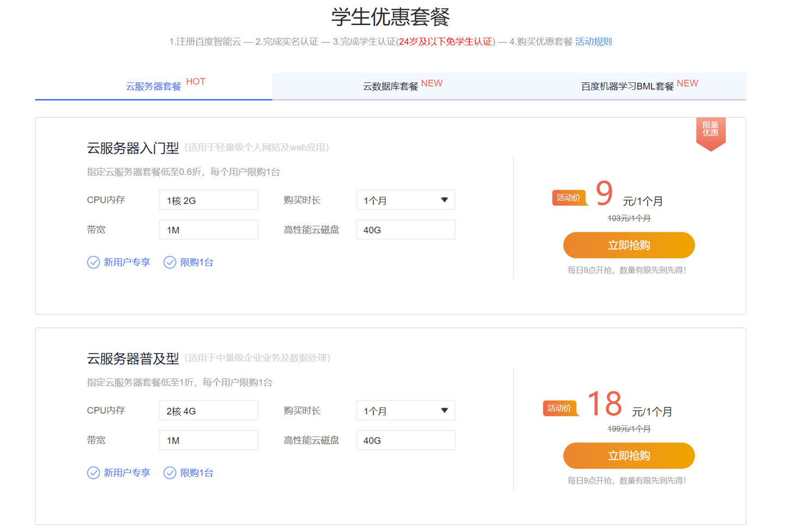This screenshot has height=532, width=785.
Task: Click HOT label on 云服务器套餐 tab
Action: [x=196, y=82]
